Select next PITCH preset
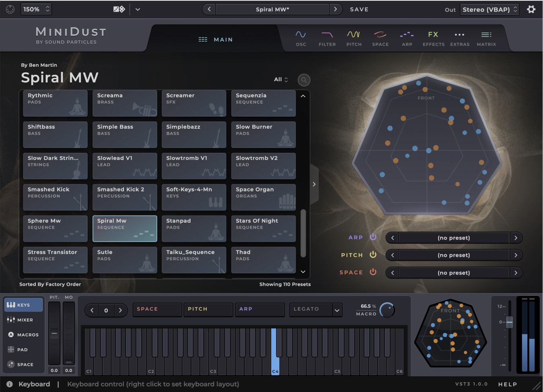Image resolution: width=543 pixels, height=392 pixels. coord(516,255)
